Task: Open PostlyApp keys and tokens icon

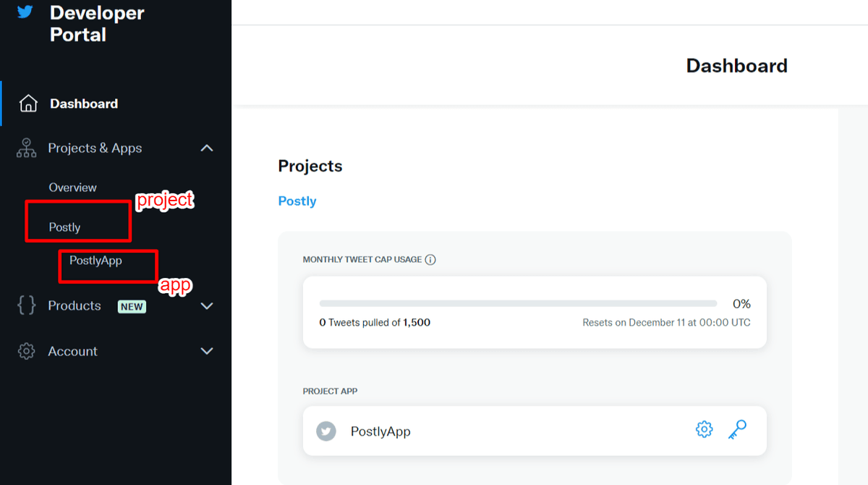Action: pyautogui.click(x=737, y=429)
